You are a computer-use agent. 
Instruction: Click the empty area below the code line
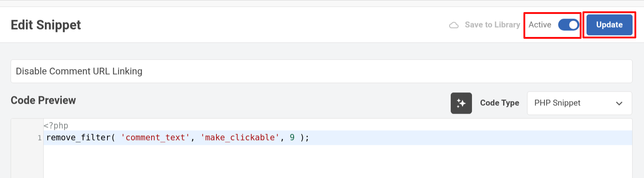click(338, 161)
